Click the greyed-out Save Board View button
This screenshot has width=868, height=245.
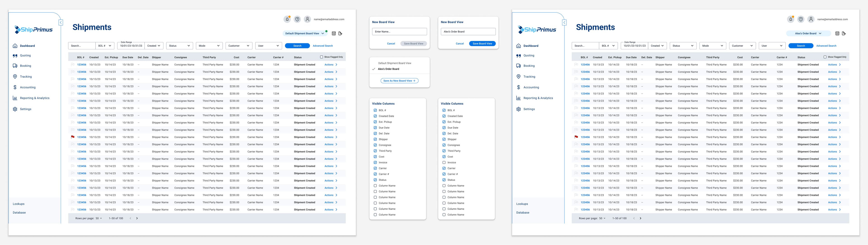point(413,43)
